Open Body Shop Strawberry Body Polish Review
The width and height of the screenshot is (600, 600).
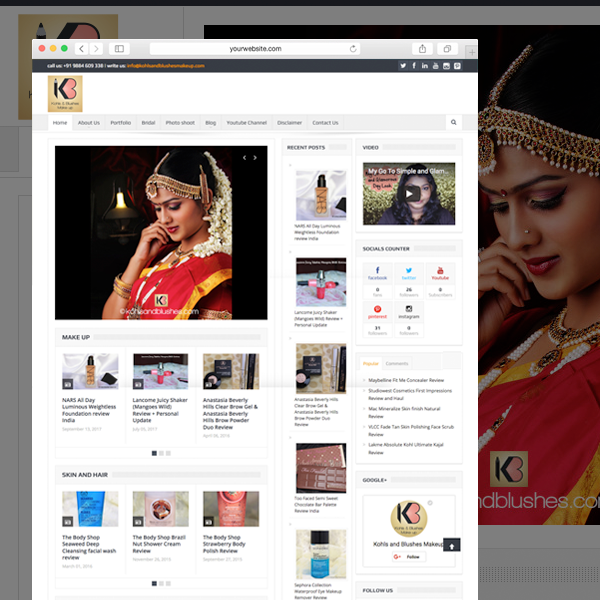point(224,544)
